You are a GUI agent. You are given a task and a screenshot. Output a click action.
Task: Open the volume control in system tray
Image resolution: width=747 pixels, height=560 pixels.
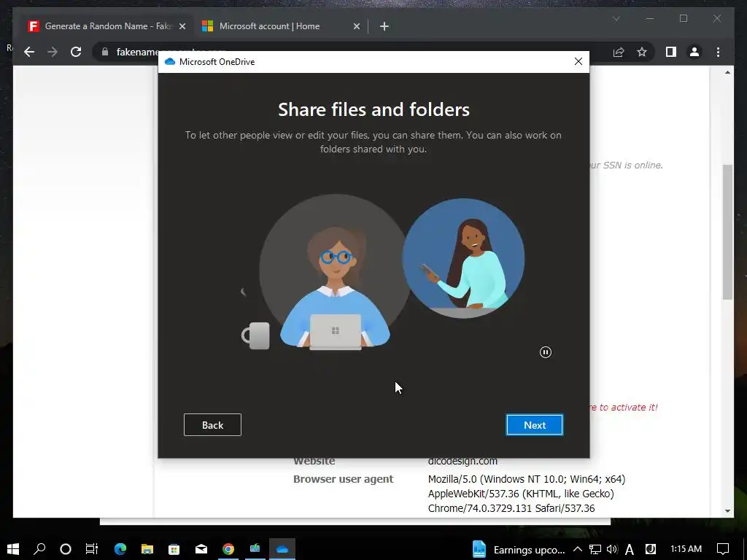(612, 549)
